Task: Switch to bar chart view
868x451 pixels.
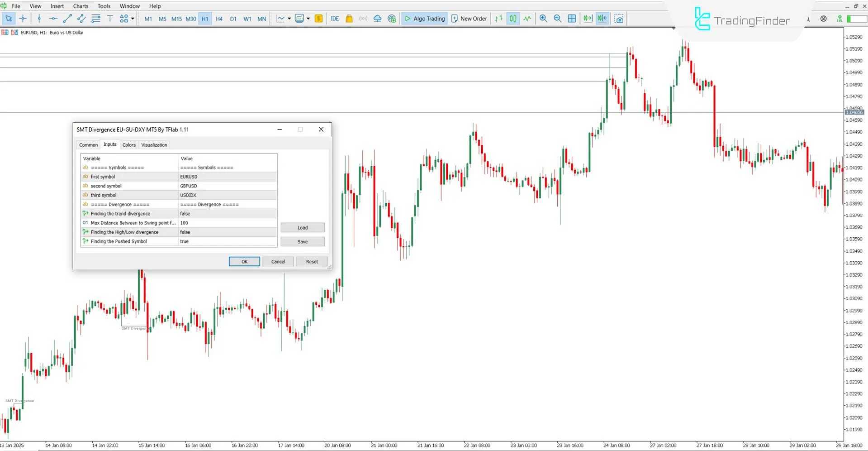Action: click(498, 19)
